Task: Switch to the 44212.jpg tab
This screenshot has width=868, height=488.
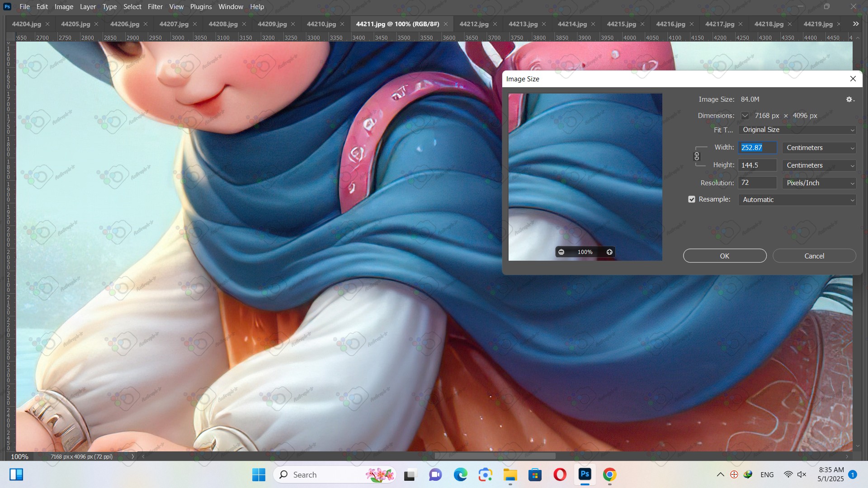Action: (474, 24)
